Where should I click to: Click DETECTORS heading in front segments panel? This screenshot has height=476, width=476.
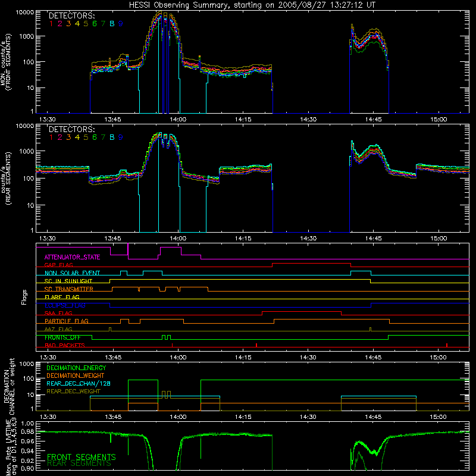point(71,15)
